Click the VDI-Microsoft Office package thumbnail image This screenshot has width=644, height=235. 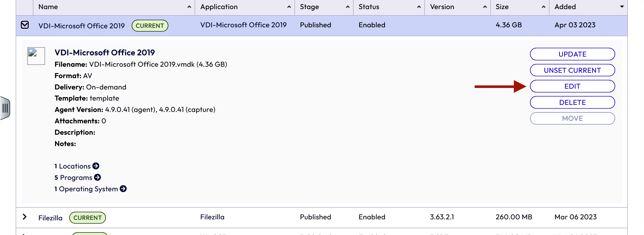click(36, 56)
